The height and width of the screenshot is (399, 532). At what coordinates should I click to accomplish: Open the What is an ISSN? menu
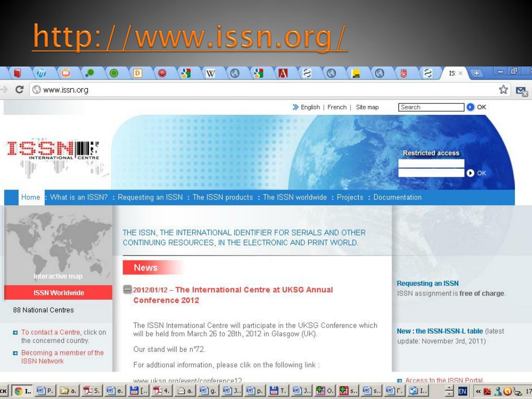point(79,197)
